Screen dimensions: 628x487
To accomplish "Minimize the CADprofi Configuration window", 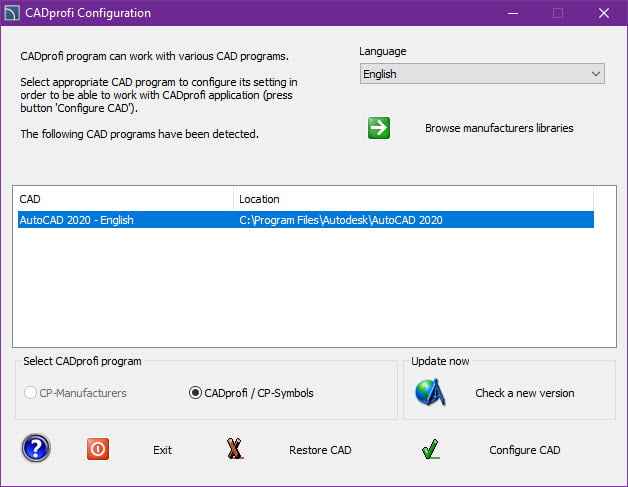I will [513, 13].
